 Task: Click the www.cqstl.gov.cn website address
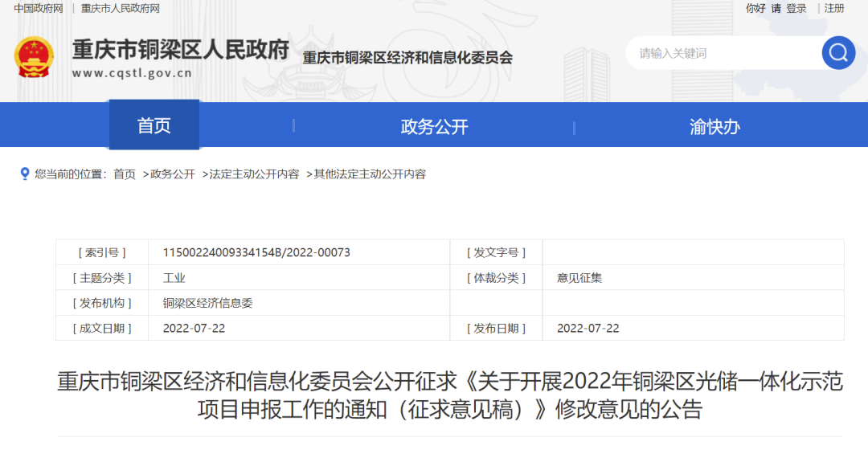tap(132, 73)
